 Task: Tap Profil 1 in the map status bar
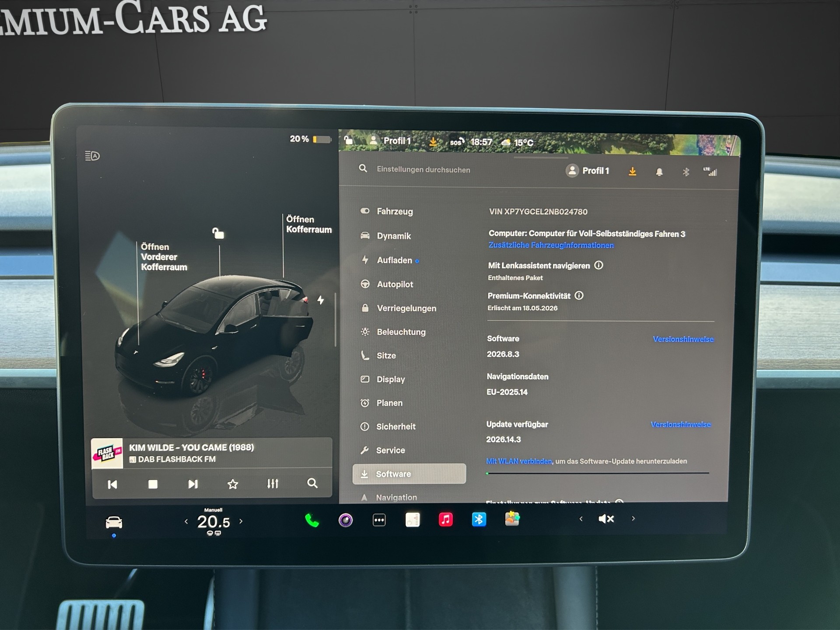(391, 140)
